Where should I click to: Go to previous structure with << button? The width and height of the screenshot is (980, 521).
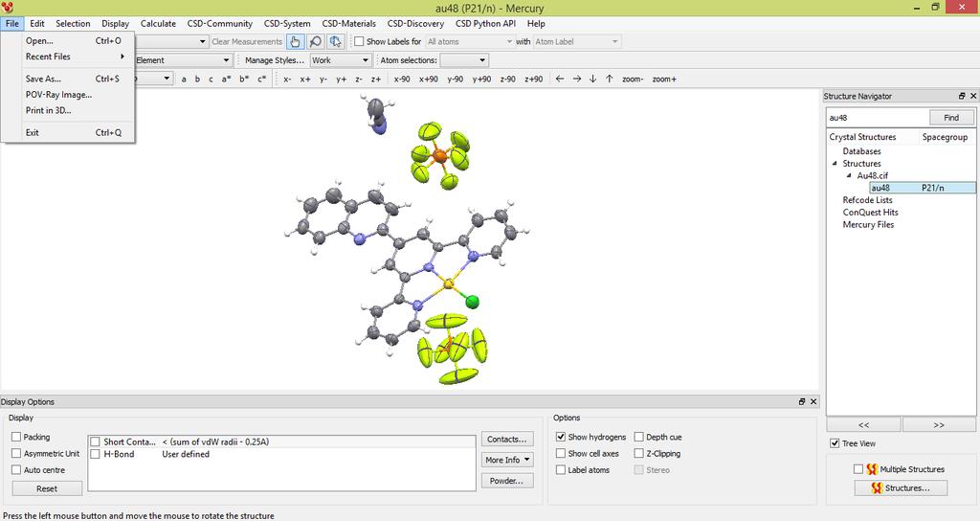(863, 424)
